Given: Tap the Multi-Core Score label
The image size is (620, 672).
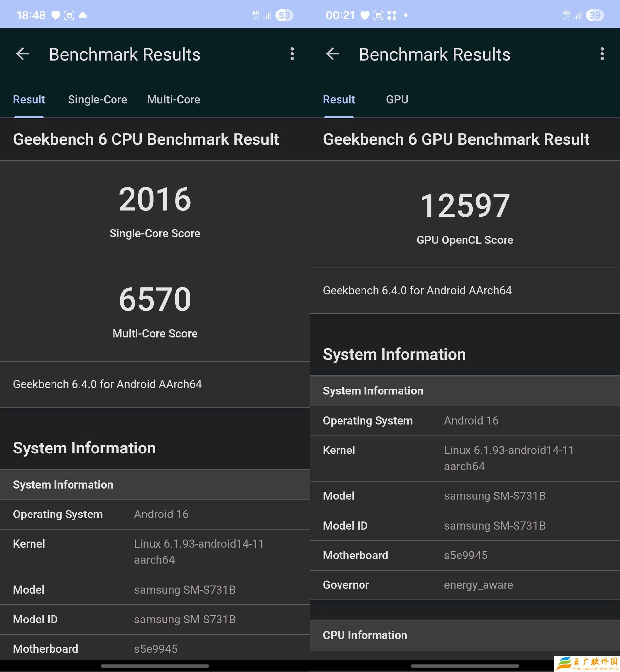Looking at the screenshot, I should (x=155, y=333).
